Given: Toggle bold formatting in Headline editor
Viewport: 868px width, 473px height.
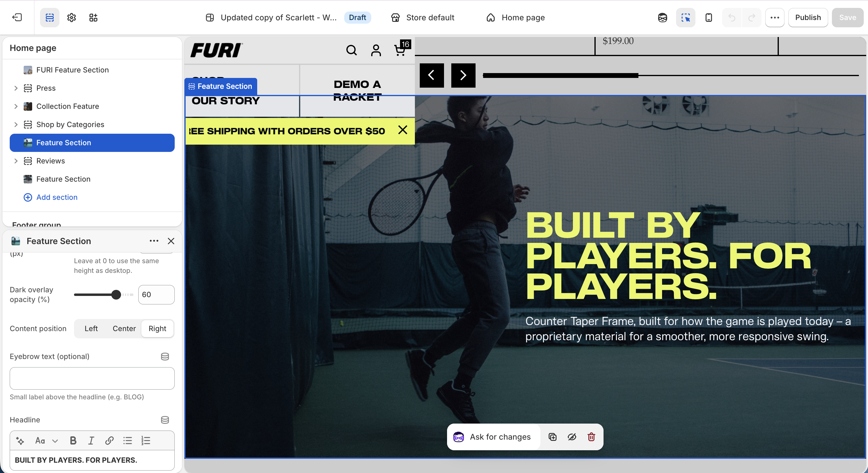Looking at the screenshot, I should tap(73, 441).
